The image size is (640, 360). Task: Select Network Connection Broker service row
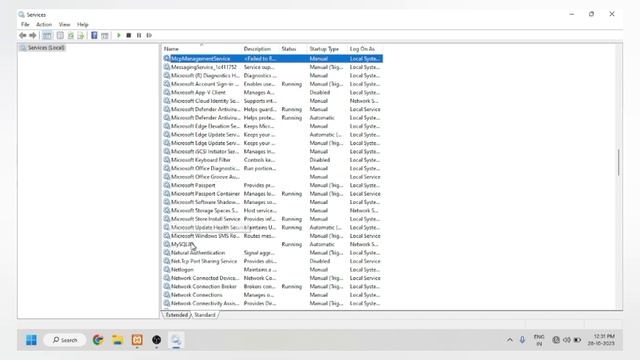[272, 287]
